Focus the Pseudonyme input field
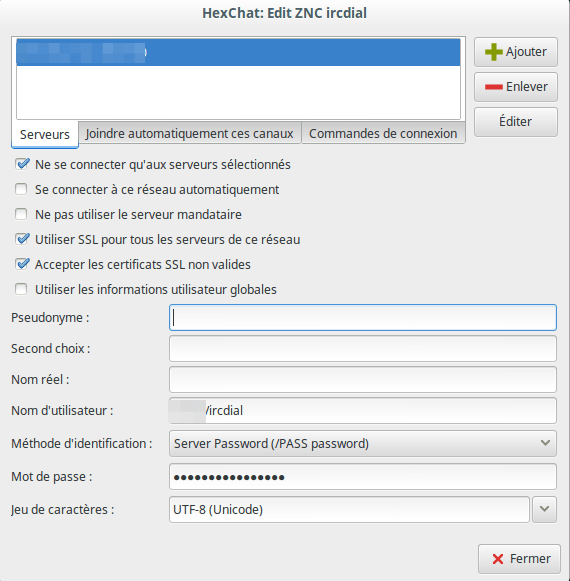The width and height of the screenshot is (570, 581). point(363,318)
